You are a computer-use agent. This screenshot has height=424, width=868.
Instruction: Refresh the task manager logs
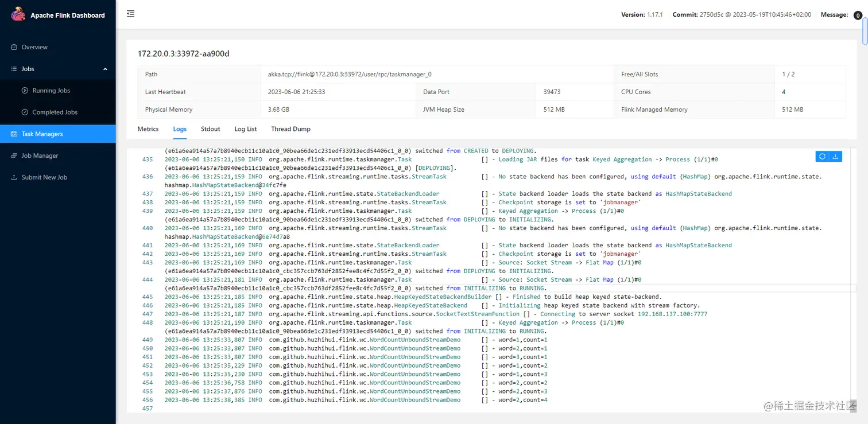click(822, 157)
